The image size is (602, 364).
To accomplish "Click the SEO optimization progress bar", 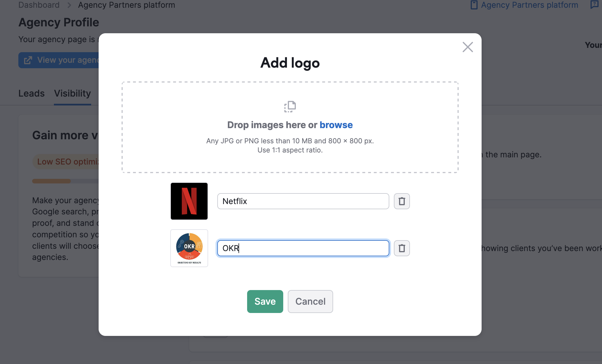I will point(65,181).
